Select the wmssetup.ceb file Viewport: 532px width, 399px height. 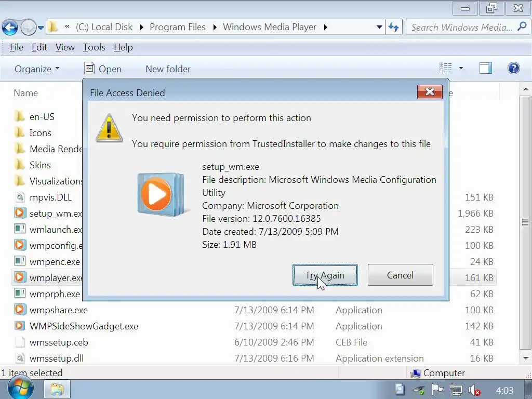[51, 342]
